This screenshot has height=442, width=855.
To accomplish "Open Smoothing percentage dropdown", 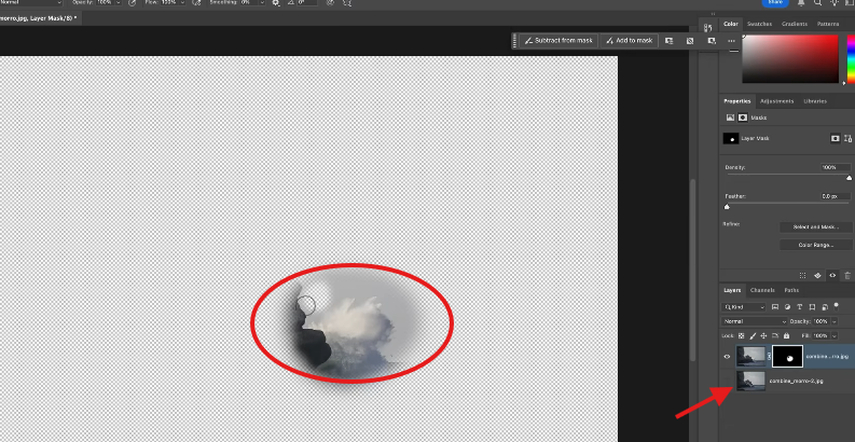I will (x=262, y=3).
